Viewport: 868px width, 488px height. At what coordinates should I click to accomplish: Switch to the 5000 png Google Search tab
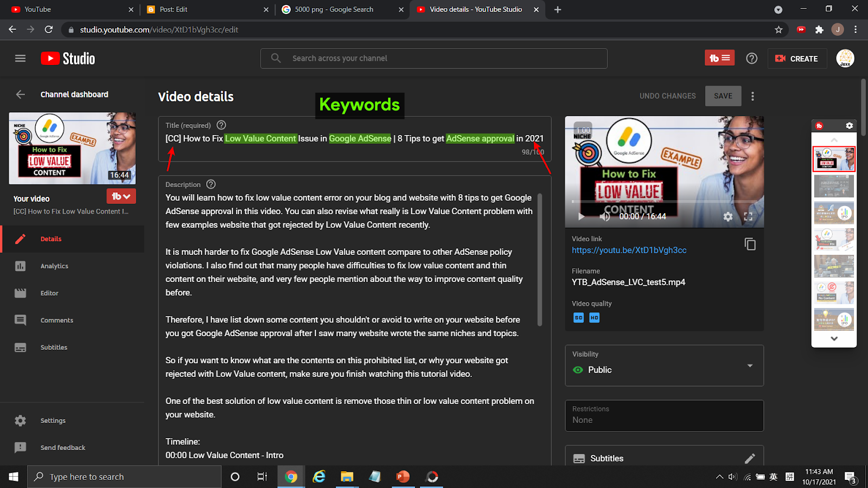click(342, 9)
